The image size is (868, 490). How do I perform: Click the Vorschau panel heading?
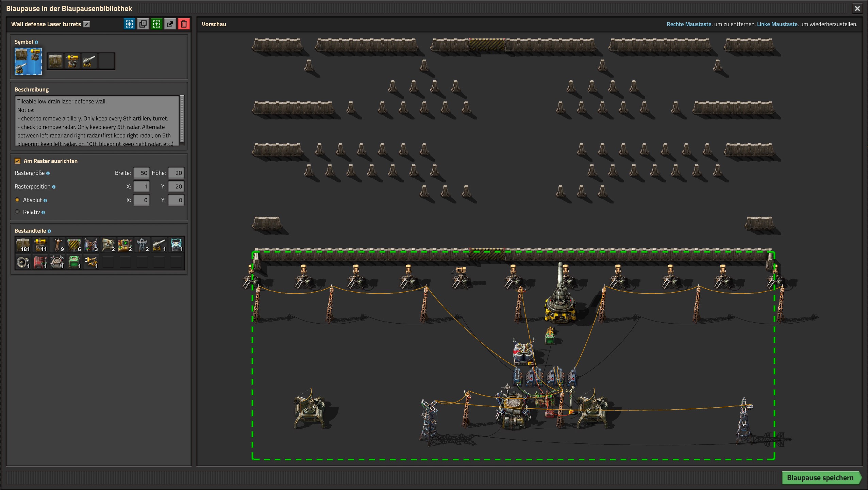[x=214, y=24]
